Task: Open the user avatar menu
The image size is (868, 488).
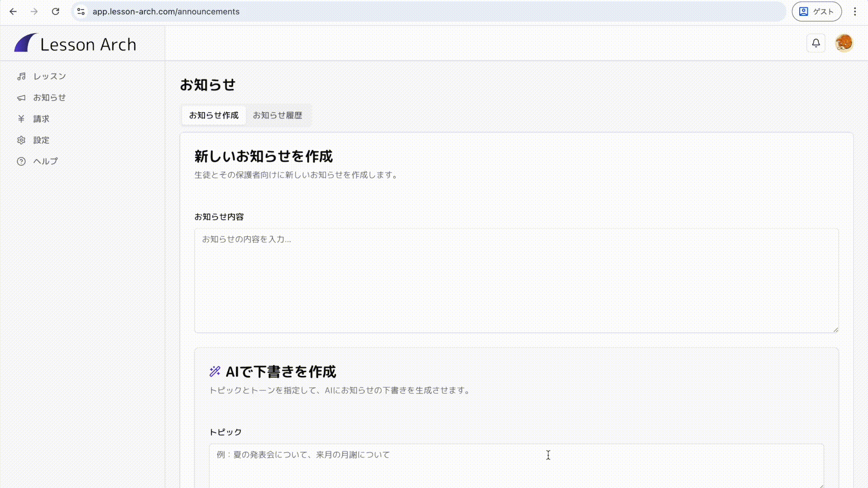Action: tap(844, 43)
